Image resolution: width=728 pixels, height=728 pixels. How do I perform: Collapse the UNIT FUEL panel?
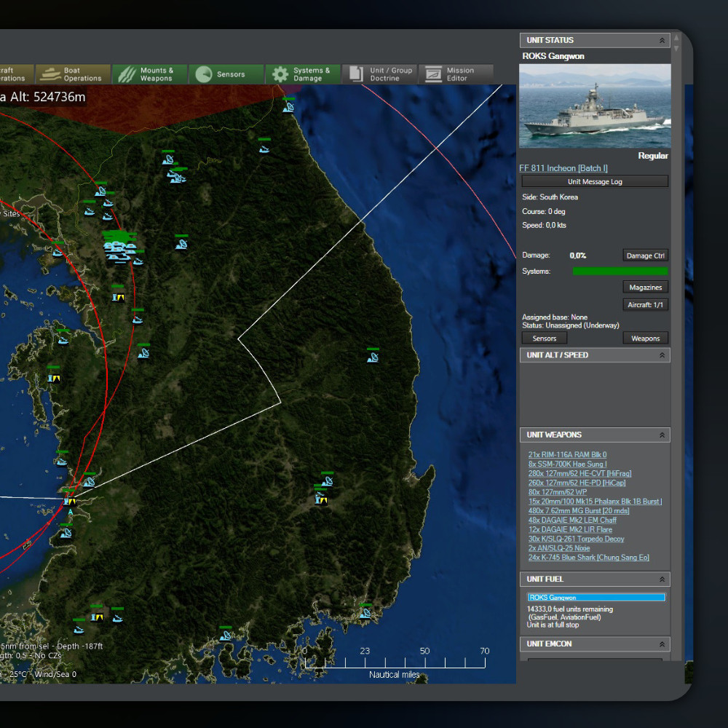[662, 579]
